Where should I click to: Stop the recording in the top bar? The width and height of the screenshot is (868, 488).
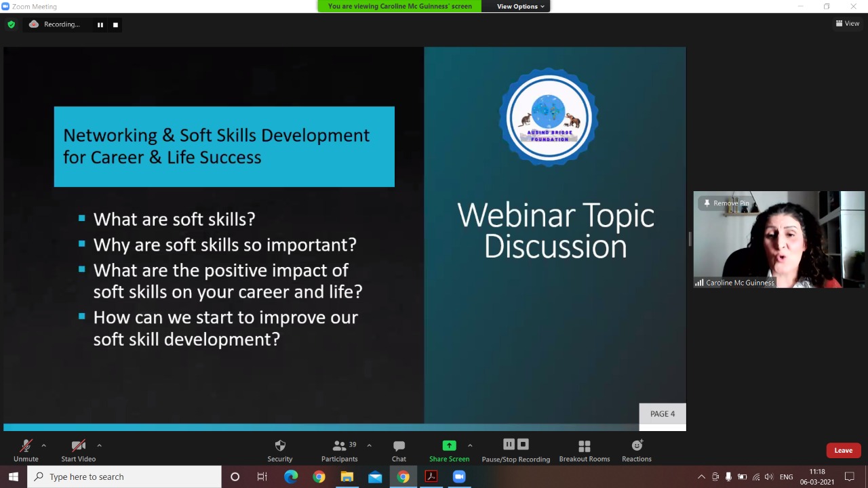click(115, 25)
